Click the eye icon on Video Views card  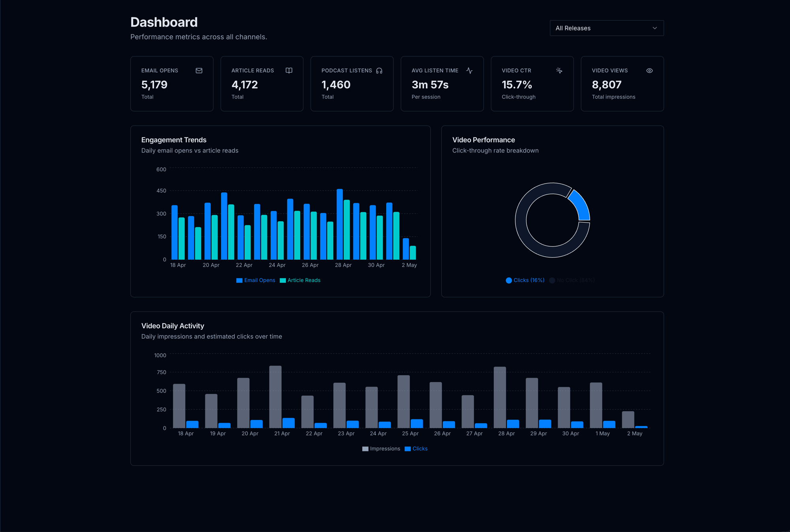[649, 71]
